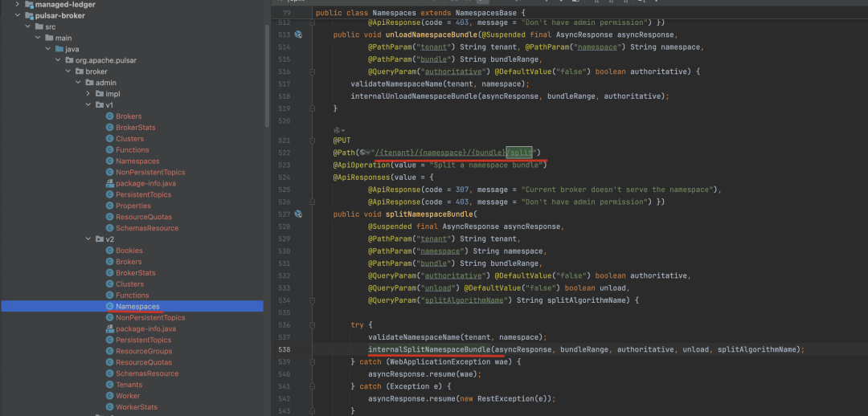Screen dimensions: 868x416
Task: Click the java source folder icon
Action: click(x=59, y=49)
